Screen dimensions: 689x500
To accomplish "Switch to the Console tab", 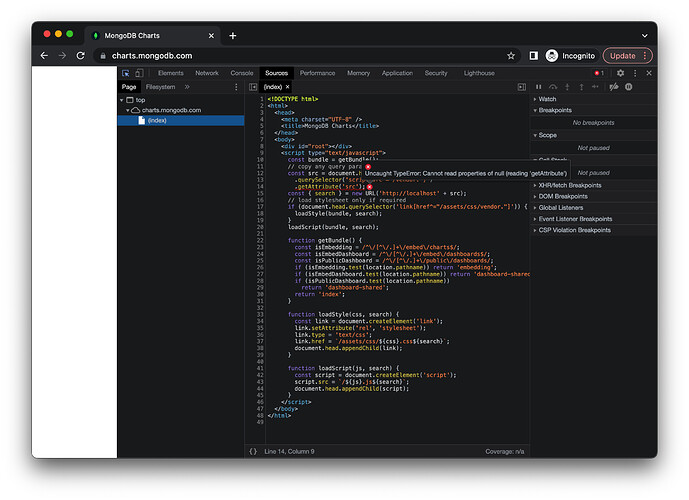I will pos(242,73).
